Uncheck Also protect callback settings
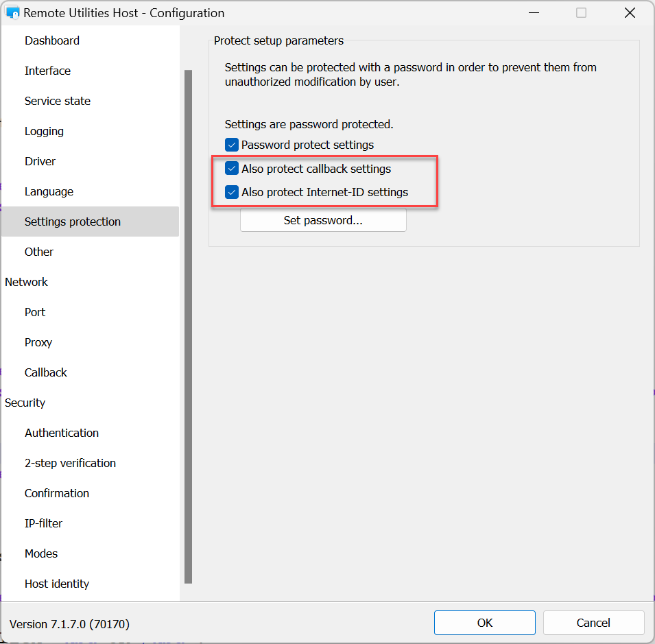The height and width of the screenshot is (644, 655). coord(232,169)
